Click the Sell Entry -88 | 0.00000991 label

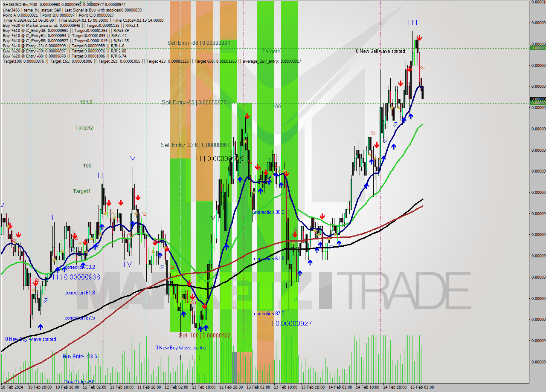[199, 43]
